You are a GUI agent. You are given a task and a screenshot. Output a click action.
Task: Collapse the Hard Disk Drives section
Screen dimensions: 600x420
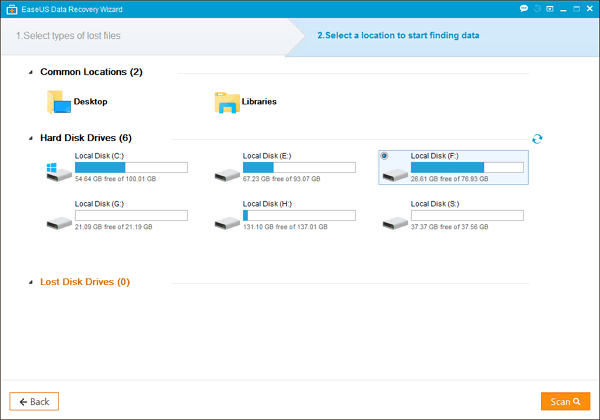pyautogui.click(x=31, y=138)
